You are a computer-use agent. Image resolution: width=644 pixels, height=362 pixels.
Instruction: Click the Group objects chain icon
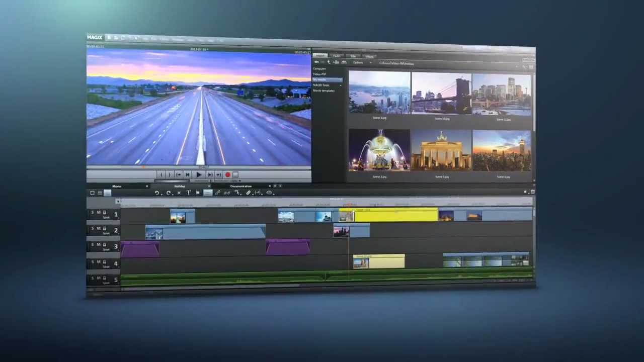coord(218,193)
